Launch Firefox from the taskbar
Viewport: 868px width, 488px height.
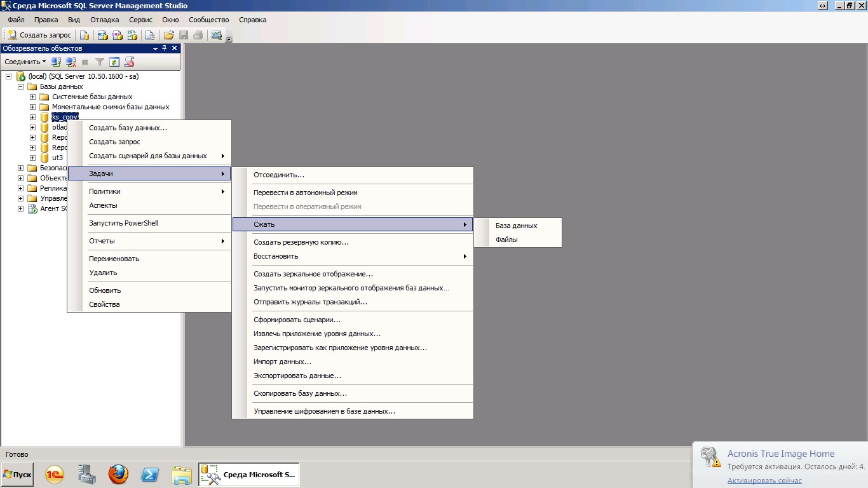pyautogui.click(x=118, y=475)
